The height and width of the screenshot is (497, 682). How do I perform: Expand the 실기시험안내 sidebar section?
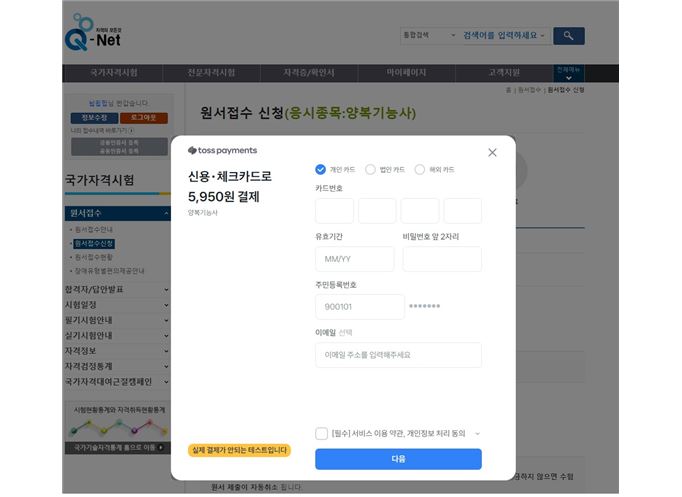click(117, 336)
